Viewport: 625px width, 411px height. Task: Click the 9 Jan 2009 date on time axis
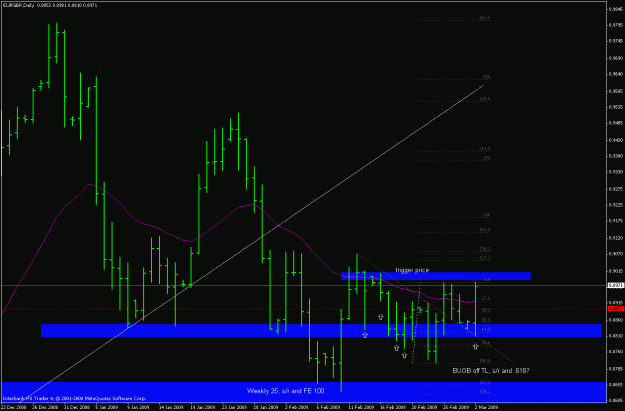pos(138,407)
